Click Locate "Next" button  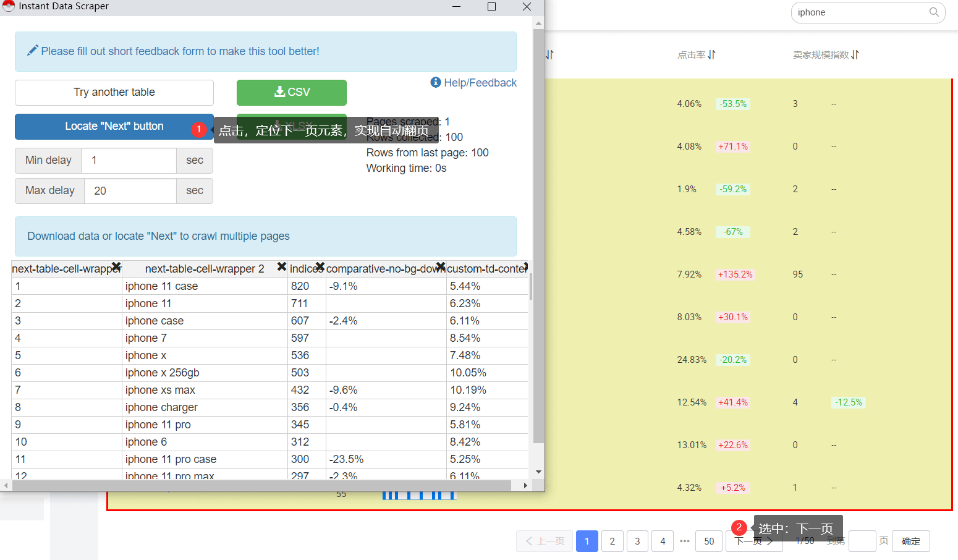114,126
